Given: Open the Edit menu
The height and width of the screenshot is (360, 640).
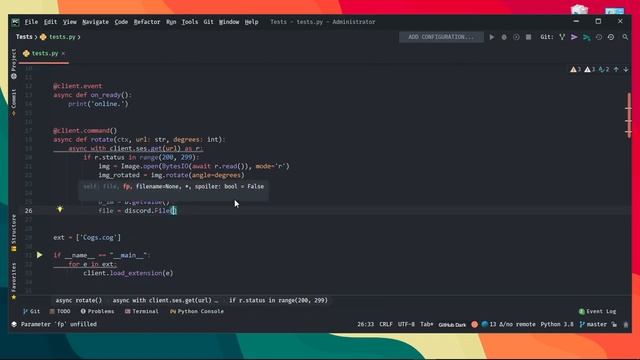Looking at the screenshot, I should coord(50,22).
